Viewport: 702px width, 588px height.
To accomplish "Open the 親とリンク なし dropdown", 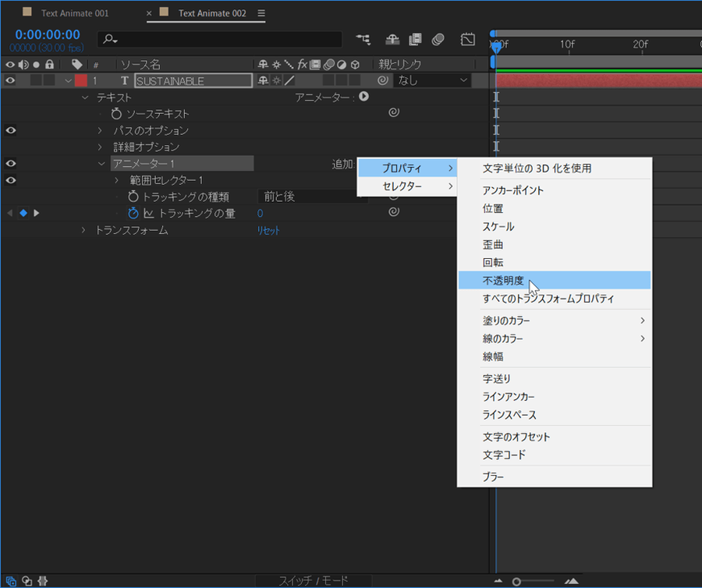I will point(433,80).
